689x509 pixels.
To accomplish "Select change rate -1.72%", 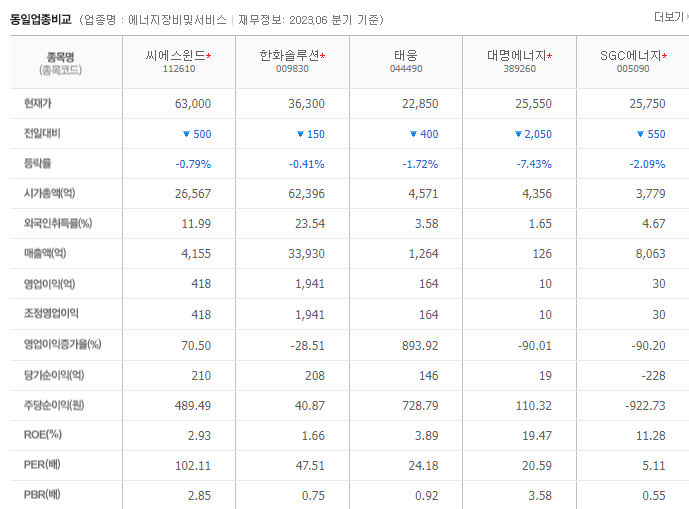I will click(421, 164).
